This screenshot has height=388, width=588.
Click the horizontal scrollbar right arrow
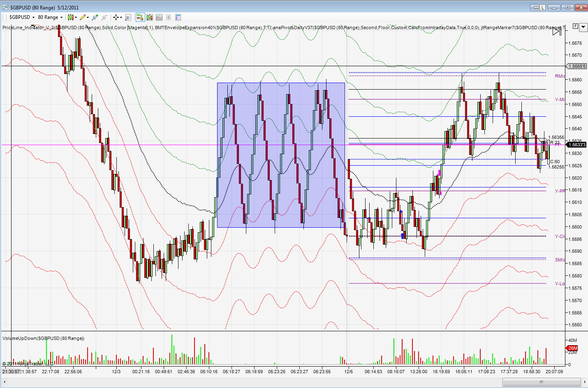[584, 382]
